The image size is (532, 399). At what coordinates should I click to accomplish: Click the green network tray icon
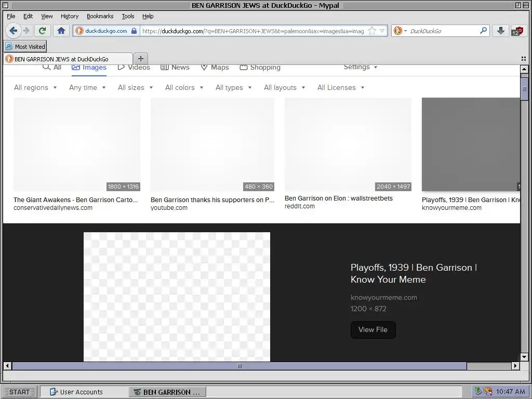478,392
